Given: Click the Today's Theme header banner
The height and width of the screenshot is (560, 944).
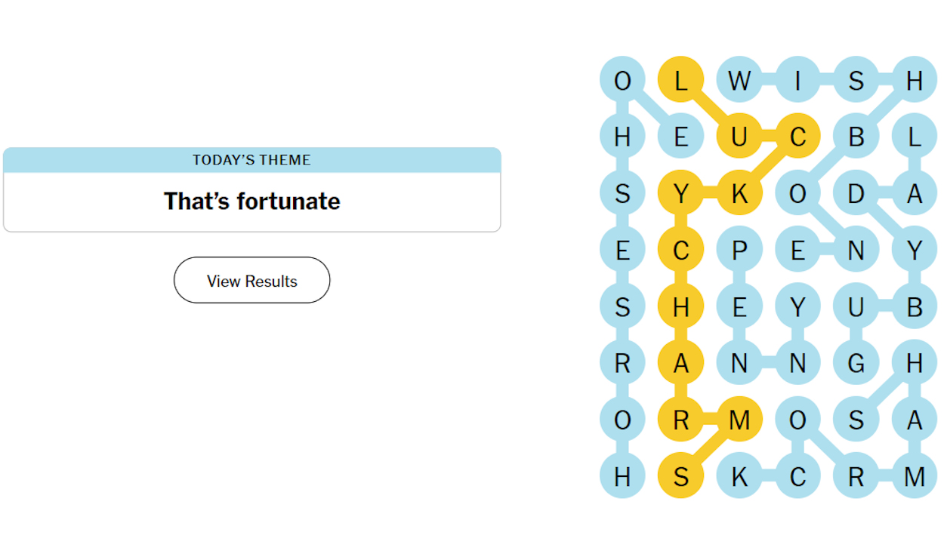Looking at the screenshot, I should click(x=251, y=160).
